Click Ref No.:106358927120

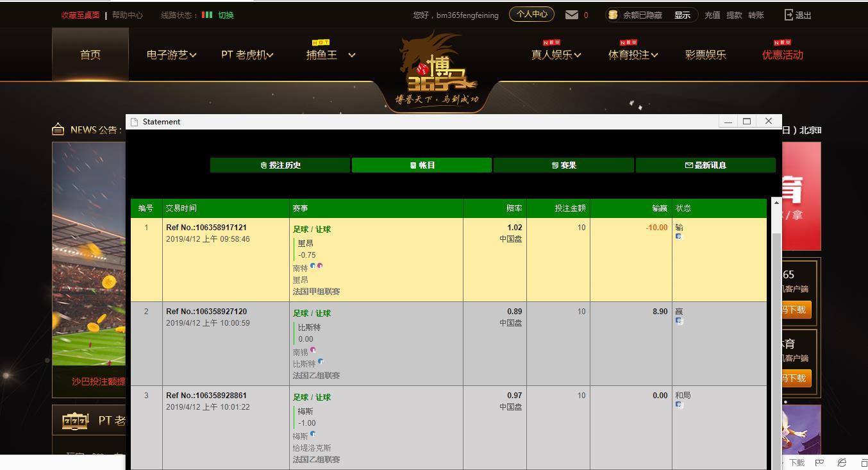click(x=206, y=312)
